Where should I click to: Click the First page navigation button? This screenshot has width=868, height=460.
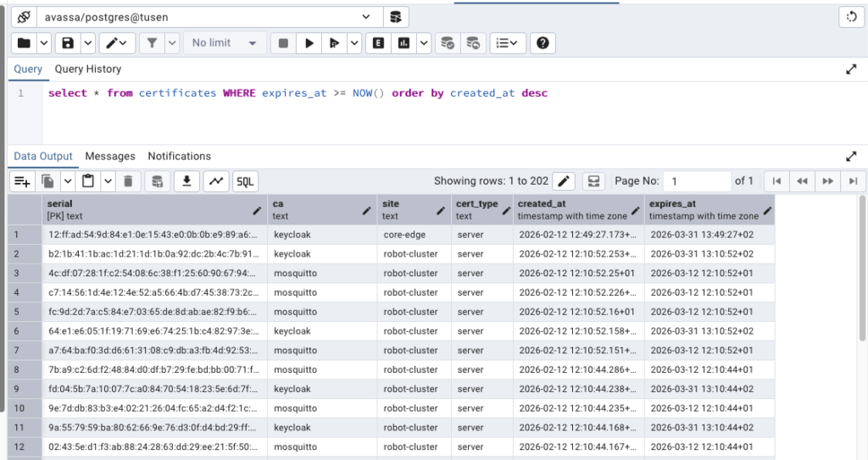point(776,181)
